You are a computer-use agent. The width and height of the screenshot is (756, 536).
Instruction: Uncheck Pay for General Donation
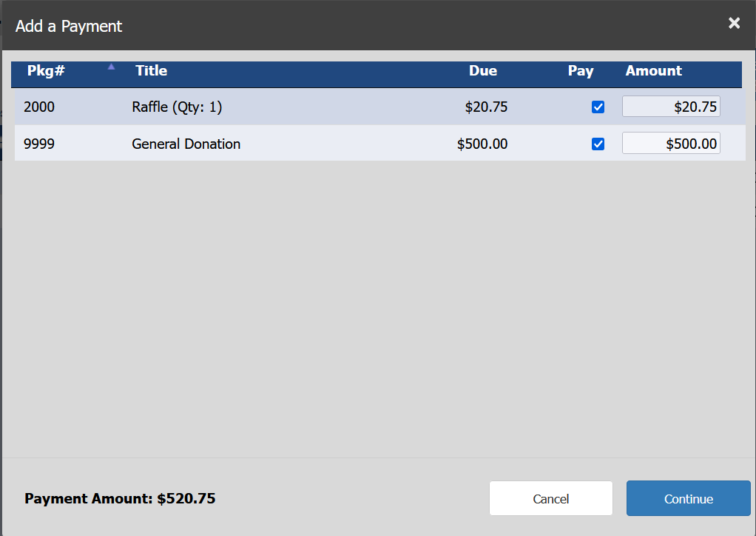point(598,144)
